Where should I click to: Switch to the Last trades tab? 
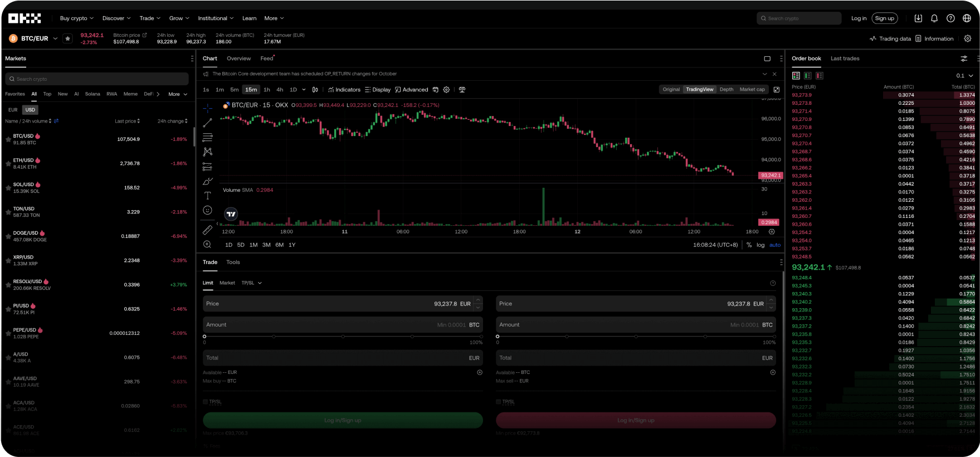(x=845, y=59)
